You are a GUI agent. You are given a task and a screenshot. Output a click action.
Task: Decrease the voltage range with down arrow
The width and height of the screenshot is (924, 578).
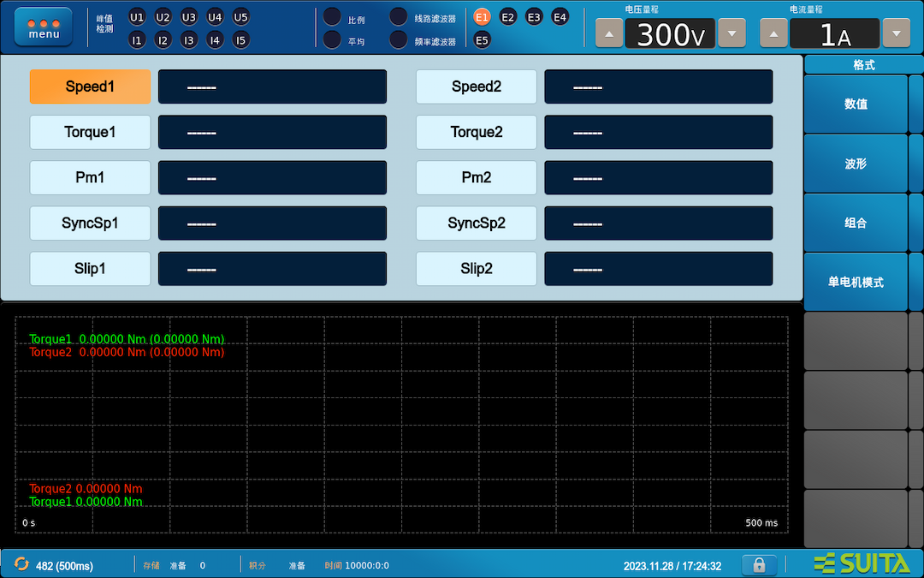click(731, 33)
